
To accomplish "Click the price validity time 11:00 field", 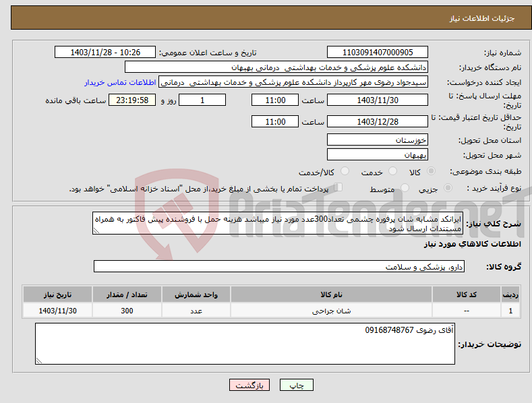I will [275, 121].
